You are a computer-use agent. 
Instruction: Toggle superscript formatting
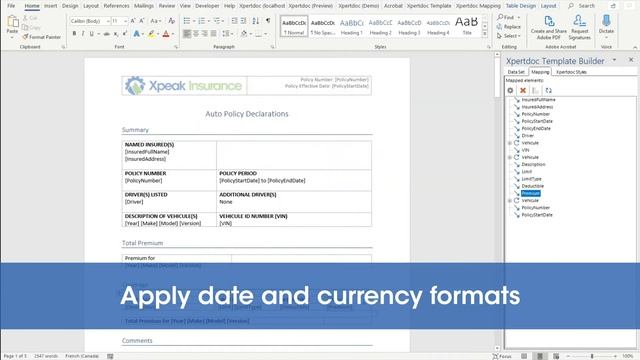click(124, 34)
